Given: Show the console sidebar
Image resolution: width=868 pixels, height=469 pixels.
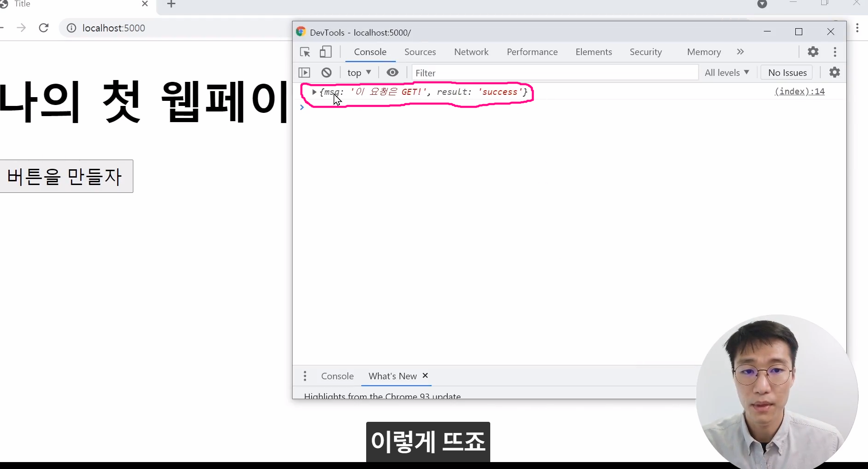Looking at the screenshot, I should (x=305, y=73).
